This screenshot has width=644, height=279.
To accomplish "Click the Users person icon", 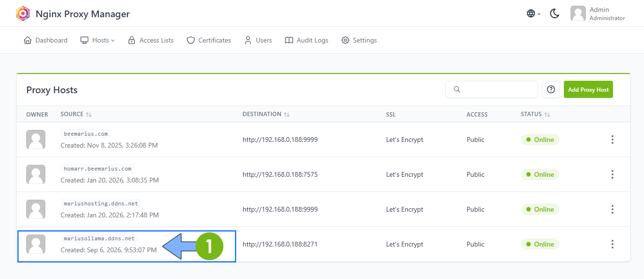I will (x=248, y=40).
